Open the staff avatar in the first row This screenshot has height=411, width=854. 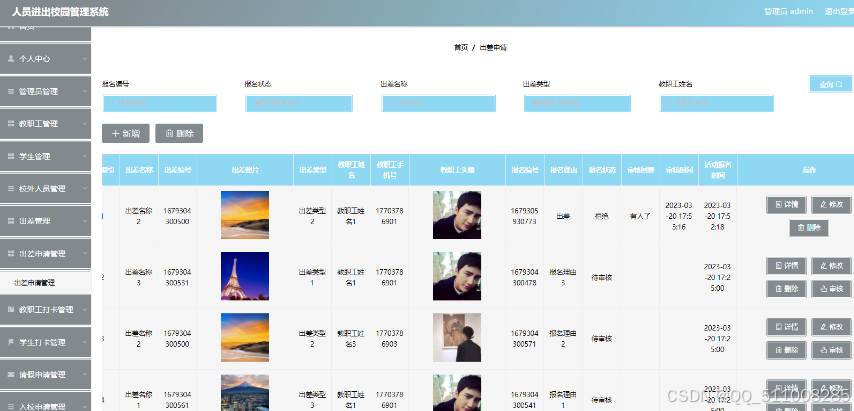pos(457,215)
